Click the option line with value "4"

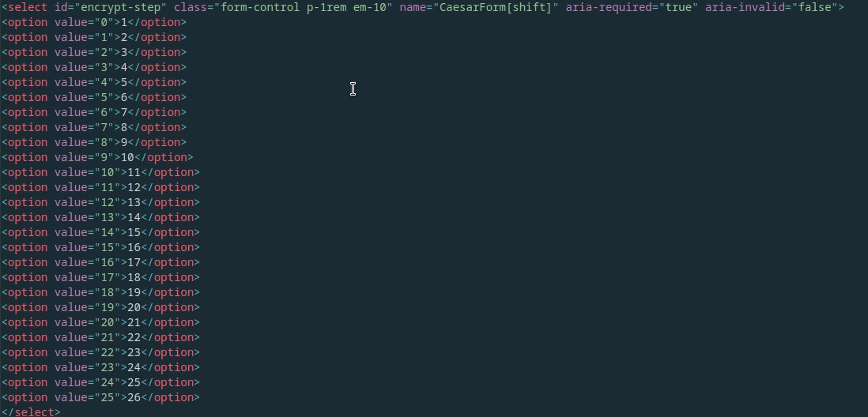click(94, 82)
